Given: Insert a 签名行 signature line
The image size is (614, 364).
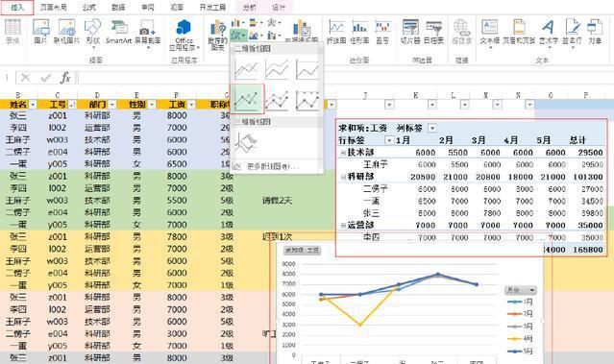Looking at the screenshot, I should [572, 33].
